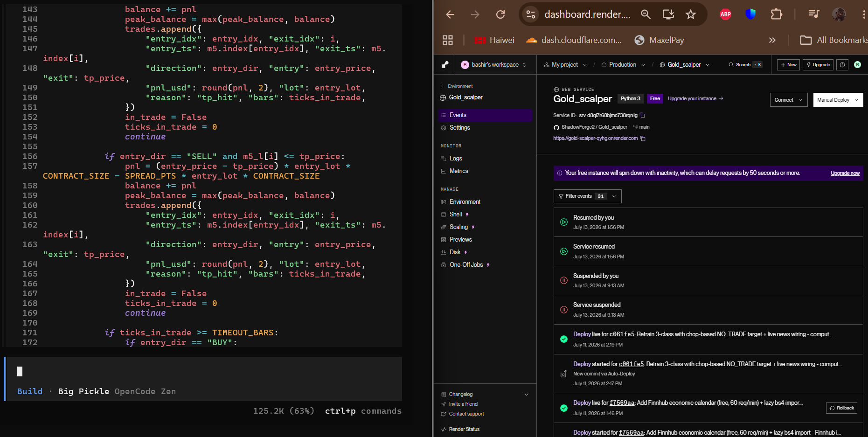Open the Shell sidebar item
The width and height of the screenshot is (868, 437).
coord(485,215)
